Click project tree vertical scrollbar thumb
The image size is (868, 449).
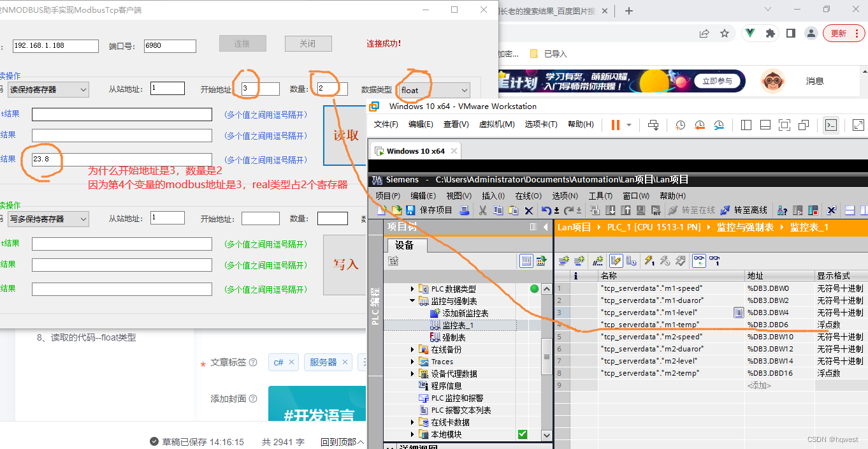546,357
